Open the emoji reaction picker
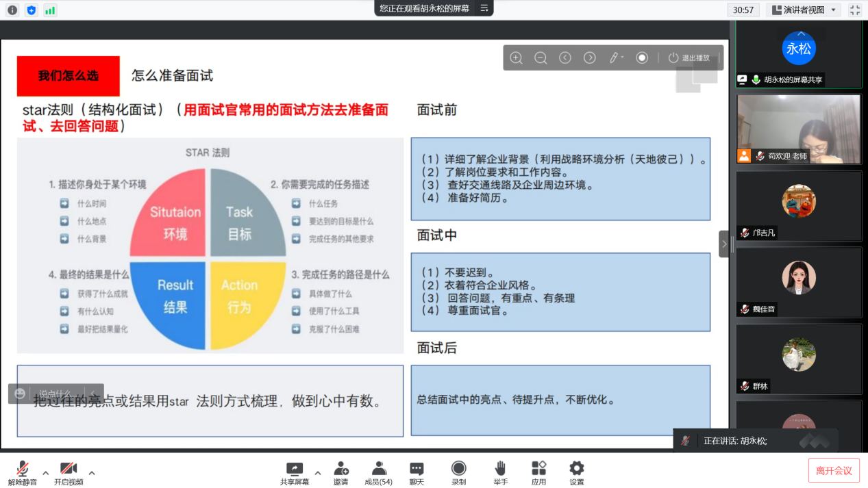868x488 pixels. click(20, 394)
